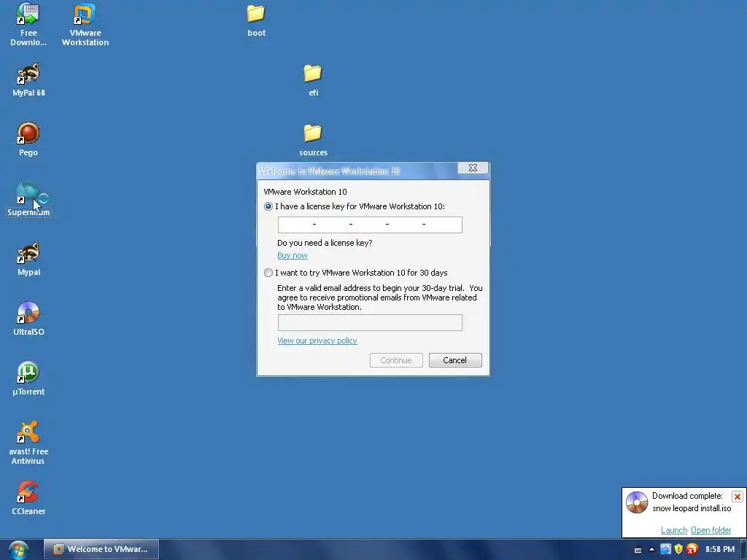Click the Continue button
747x560 pixels.
tap(396, 360)
